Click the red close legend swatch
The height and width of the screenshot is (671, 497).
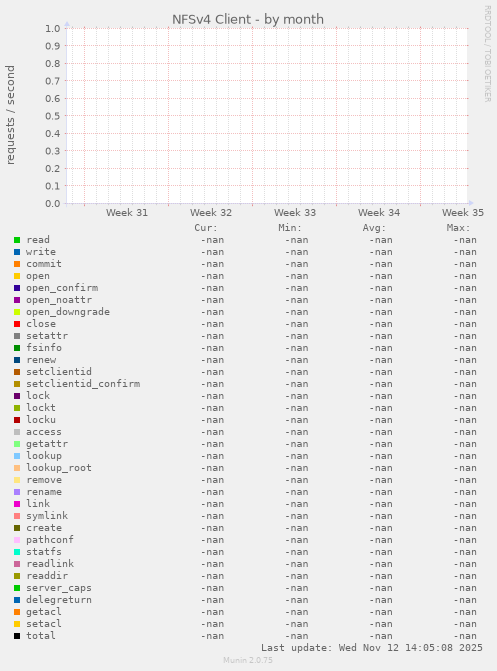[17, 324]
